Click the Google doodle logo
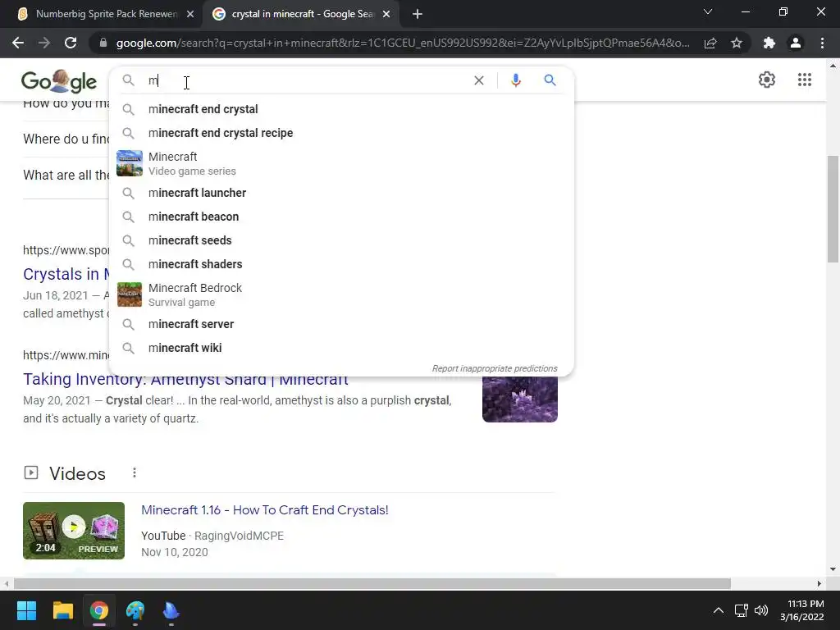The height and width of the screenshot is (630, 840). [x=59, y=81]
